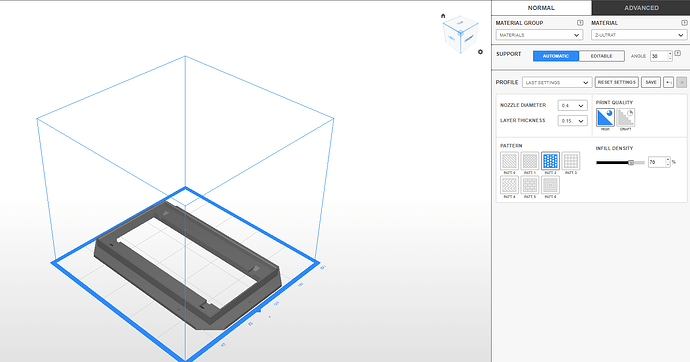Select Editable support mode

[602, 56]
